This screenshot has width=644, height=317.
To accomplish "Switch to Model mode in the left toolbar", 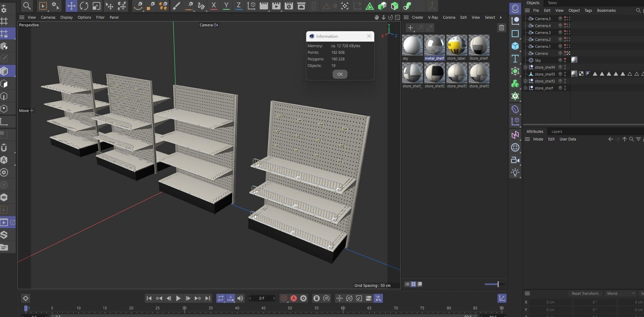I will [4, 71].
